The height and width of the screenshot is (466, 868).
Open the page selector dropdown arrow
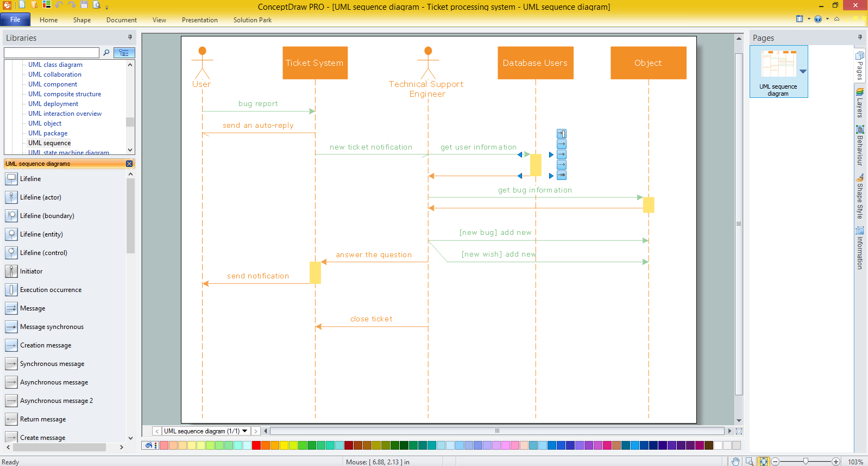point(245,431)
